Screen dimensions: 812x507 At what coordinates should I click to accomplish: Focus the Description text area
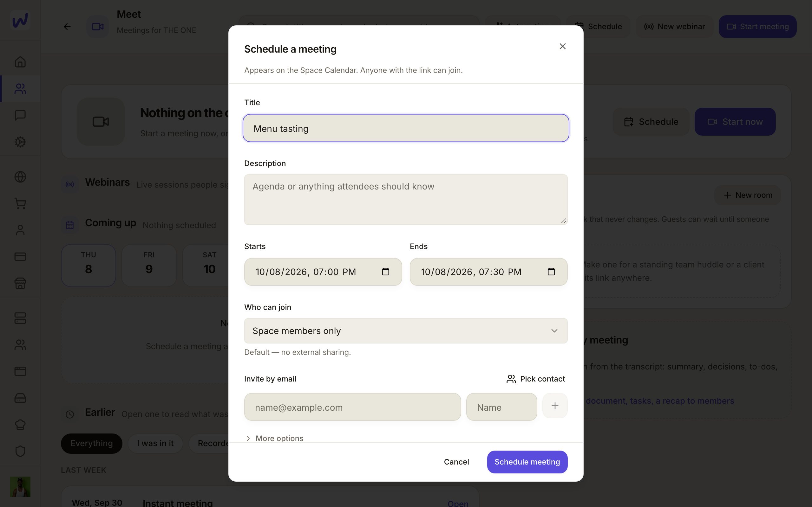tap(406, 200)
